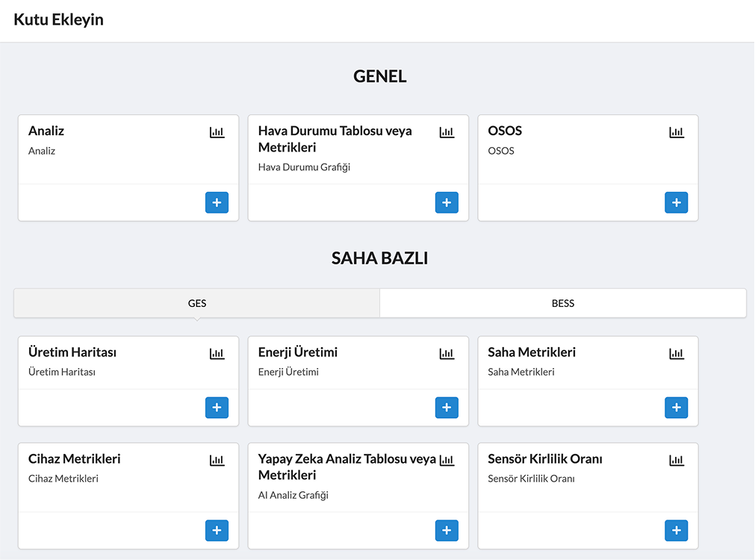
Task: Click the Saha Metrikleri chart icon
Action: coord(676,354)
